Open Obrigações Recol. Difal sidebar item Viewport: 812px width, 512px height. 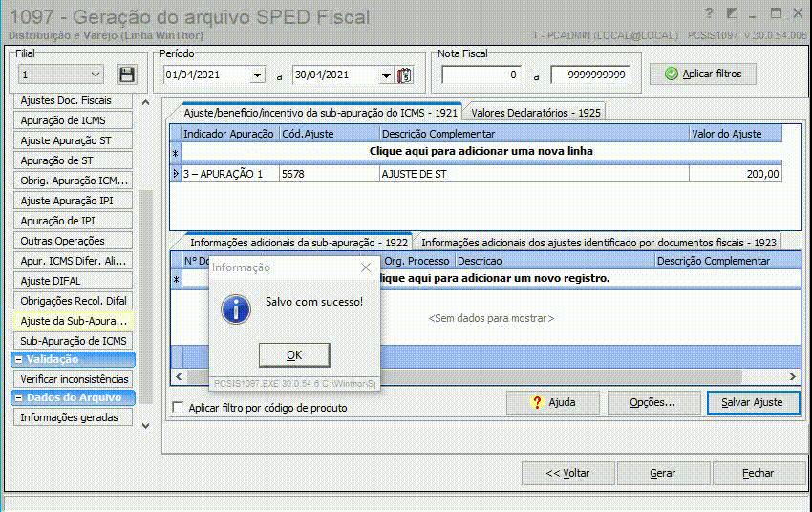73,301
